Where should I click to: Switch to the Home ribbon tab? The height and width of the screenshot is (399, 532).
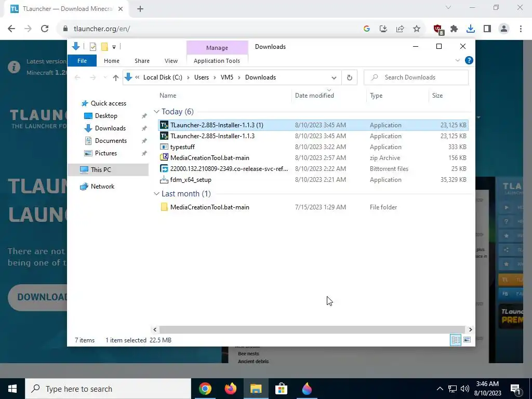point(112,61)
